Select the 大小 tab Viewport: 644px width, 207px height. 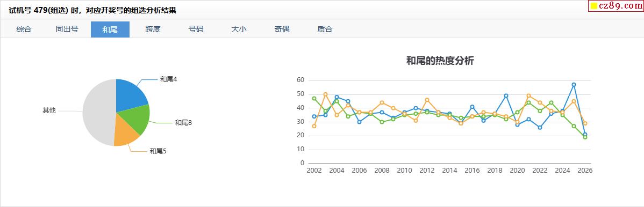pyautogui.click(x=239, y=29)
